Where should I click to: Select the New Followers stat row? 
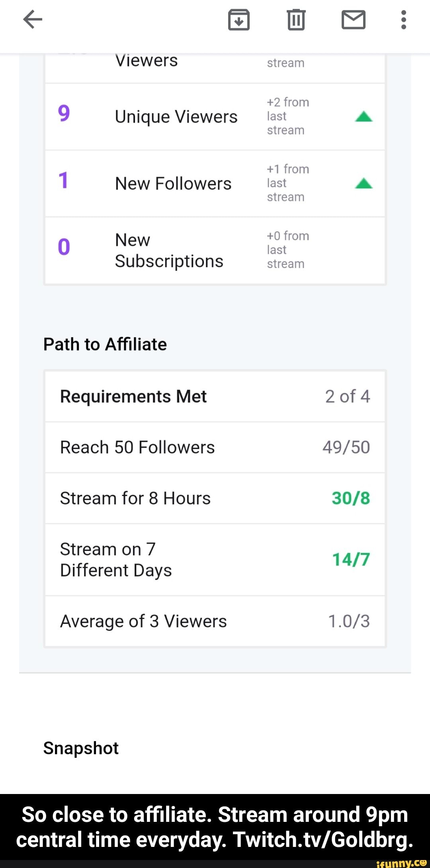[173, 183]
